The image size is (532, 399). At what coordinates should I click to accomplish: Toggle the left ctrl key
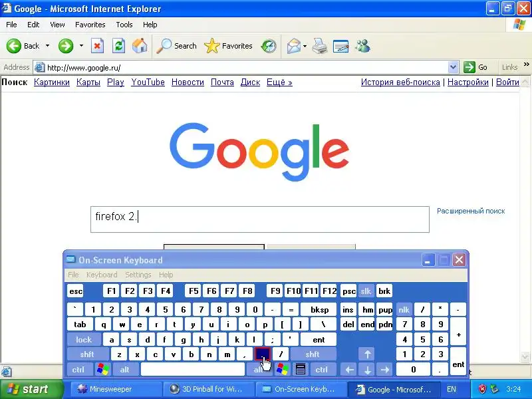point(78,370)
